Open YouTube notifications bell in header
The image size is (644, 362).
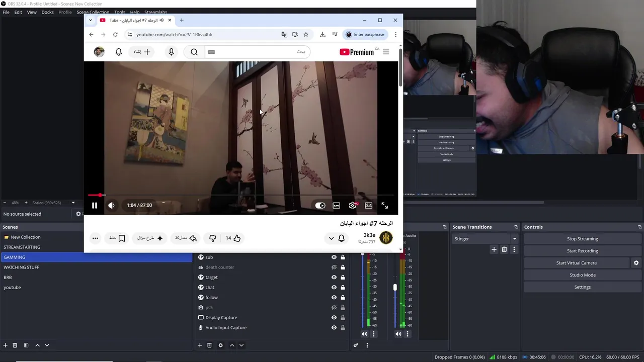119,52
